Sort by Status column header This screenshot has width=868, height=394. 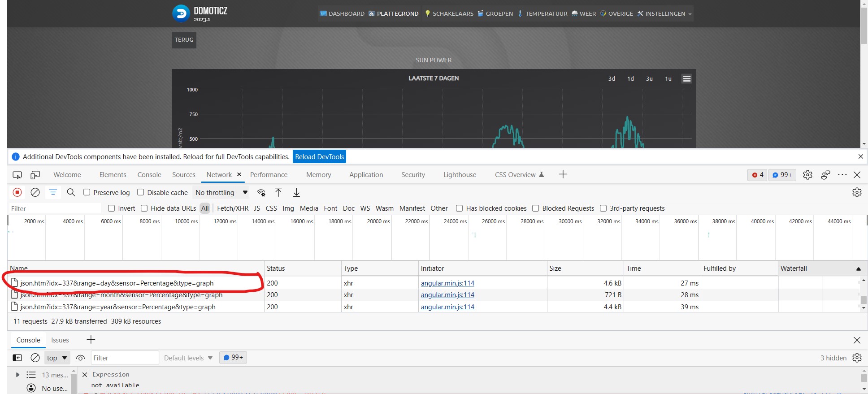click(x=302, y=268)
